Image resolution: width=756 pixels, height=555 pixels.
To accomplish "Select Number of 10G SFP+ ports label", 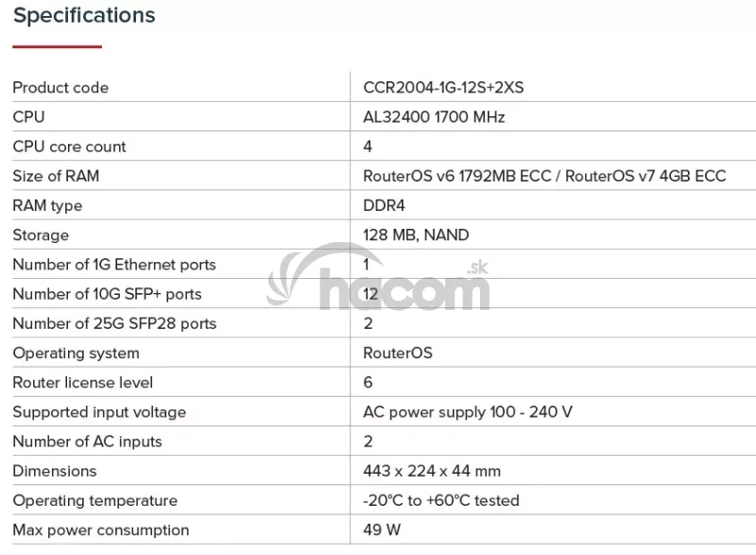I will [107, 294].
